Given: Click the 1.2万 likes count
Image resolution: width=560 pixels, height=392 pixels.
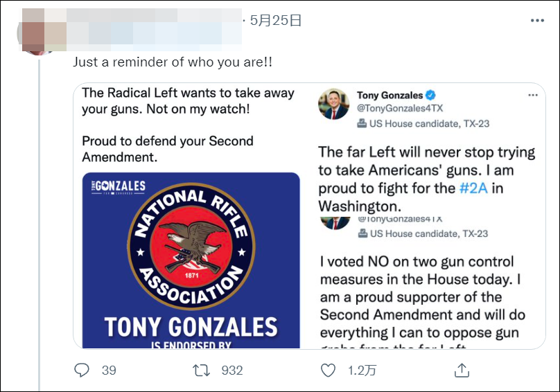Looking at the screenshot, I should (x=360, y=371).
